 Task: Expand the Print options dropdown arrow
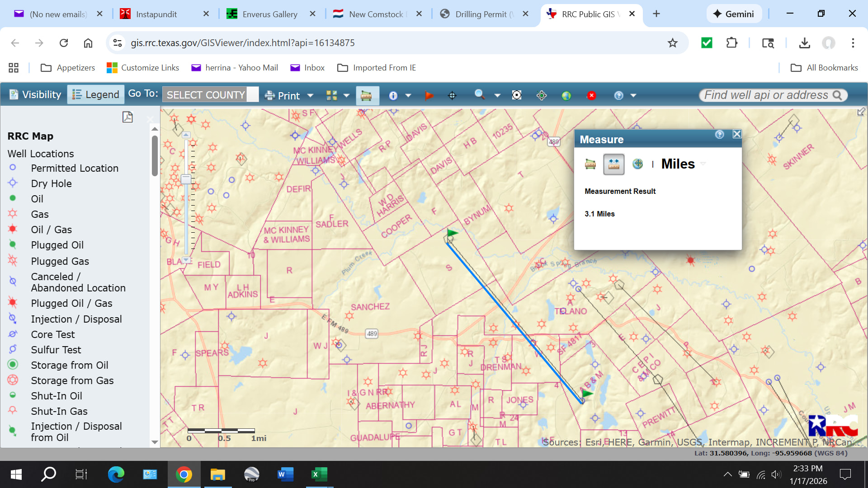tap(310, 95)
